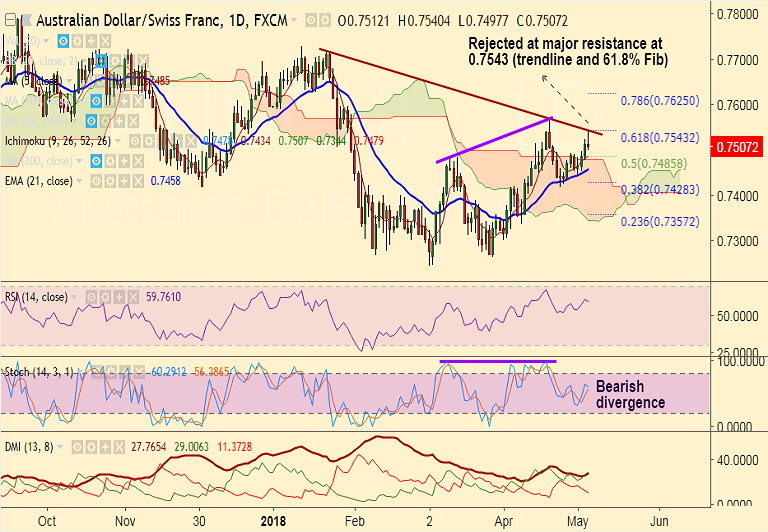Open the RSI (14, close) dropdown arrow

tap(74, 297)
